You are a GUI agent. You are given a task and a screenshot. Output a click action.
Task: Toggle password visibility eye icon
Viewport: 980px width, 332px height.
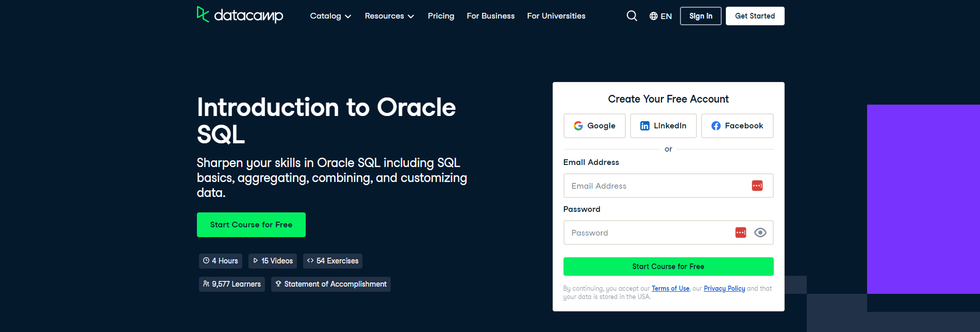click(760, 233)
